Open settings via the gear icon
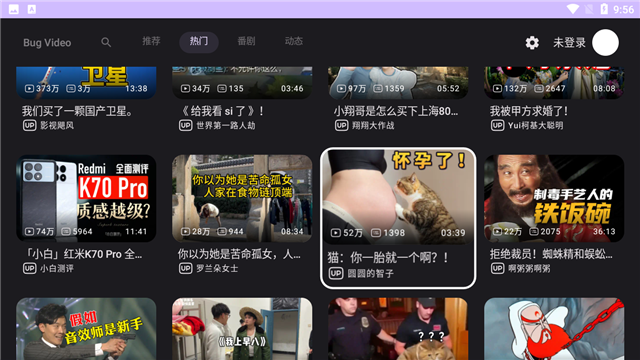This screenshot has height=360, width=640. coord(532,42)
